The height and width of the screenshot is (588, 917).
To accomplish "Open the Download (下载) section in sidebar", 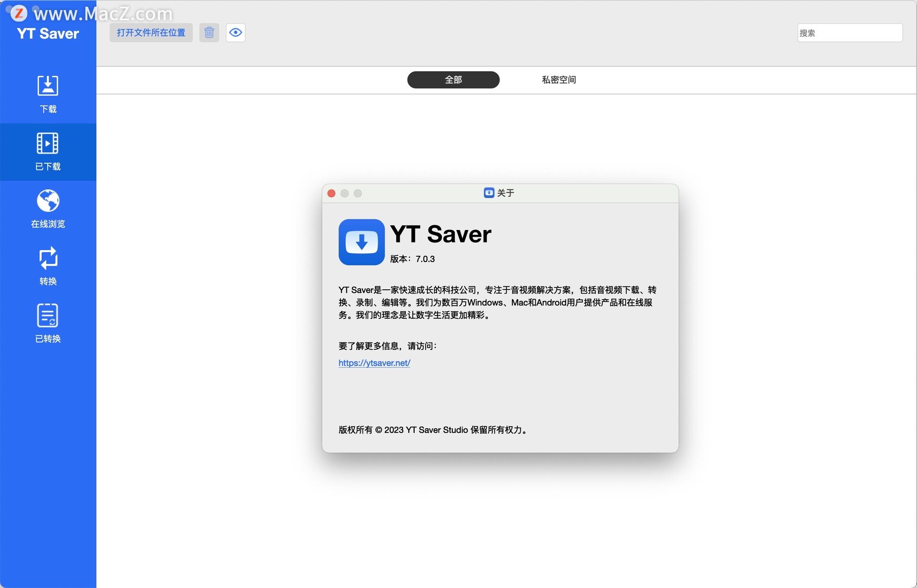I will click(48, 94).
